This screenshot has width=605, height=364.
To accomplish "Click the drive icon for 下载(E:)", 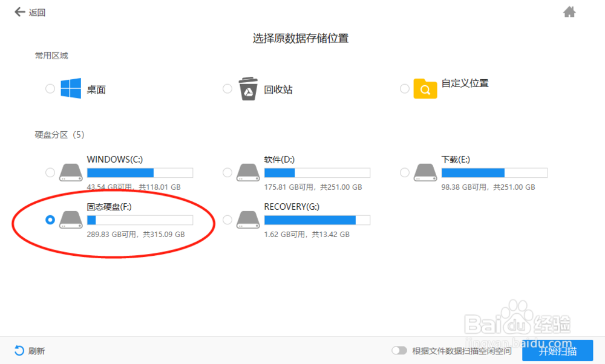I will (425, 172).
